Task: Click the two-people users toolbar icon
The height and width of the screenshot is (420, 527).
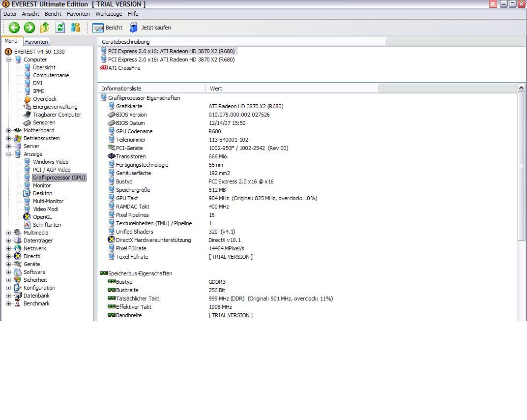Action: [x=76, y=28]
